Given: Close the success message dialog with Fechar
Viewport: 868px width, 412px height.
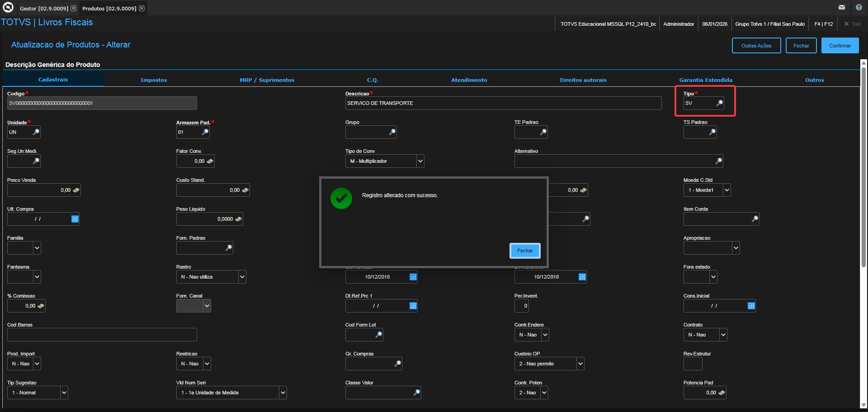Looking at the screenshot, I should tap(525, 251).
